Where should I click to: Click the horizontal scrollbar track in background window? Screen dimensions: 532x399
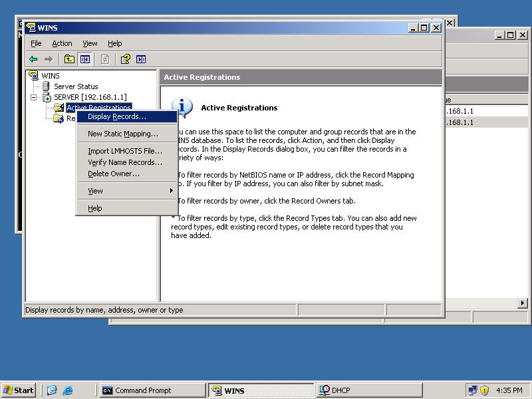pyautogui.click(x=481, y=303)
